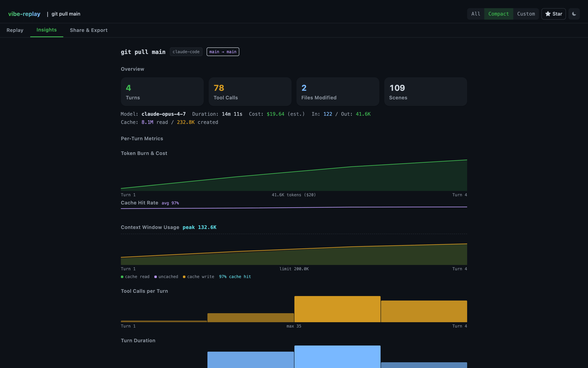Viewport: 588px width, 368px height.
Task: Click the Token Burn & Cost chart
Action: (x=294, y=175)
